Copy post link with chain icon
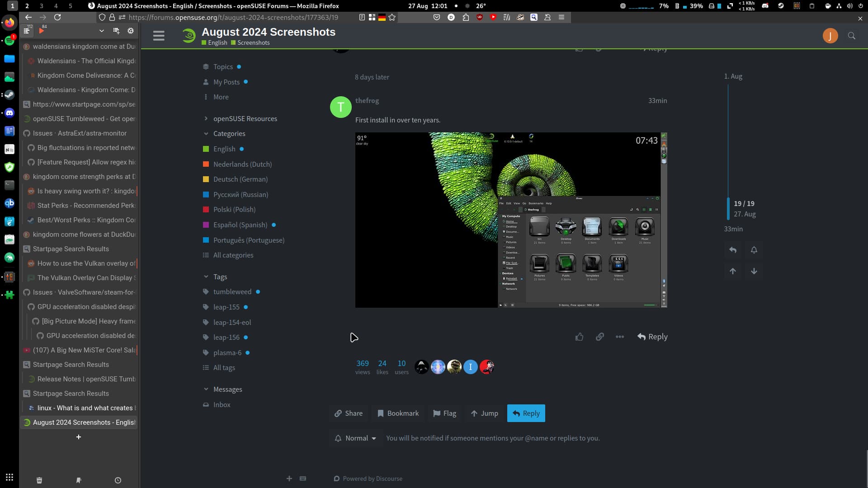Viewport: 868px width, 488px height. click(x=599, y=337)
